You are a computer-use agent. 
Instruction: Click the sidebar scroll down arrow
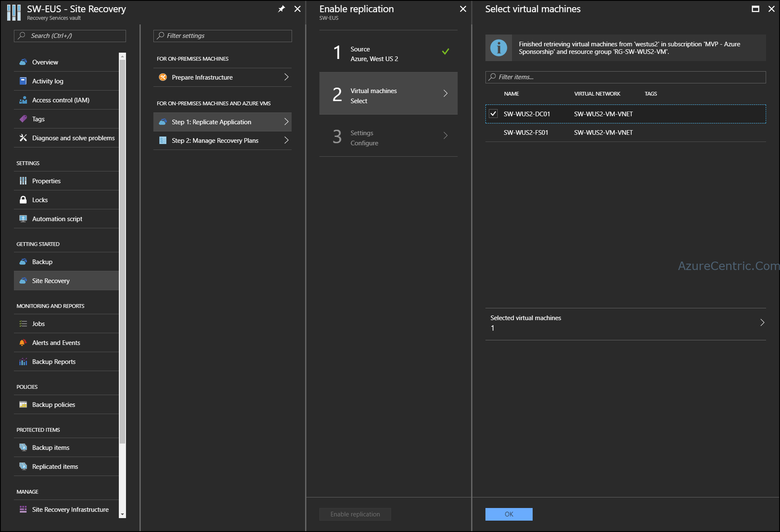point(123,514)
